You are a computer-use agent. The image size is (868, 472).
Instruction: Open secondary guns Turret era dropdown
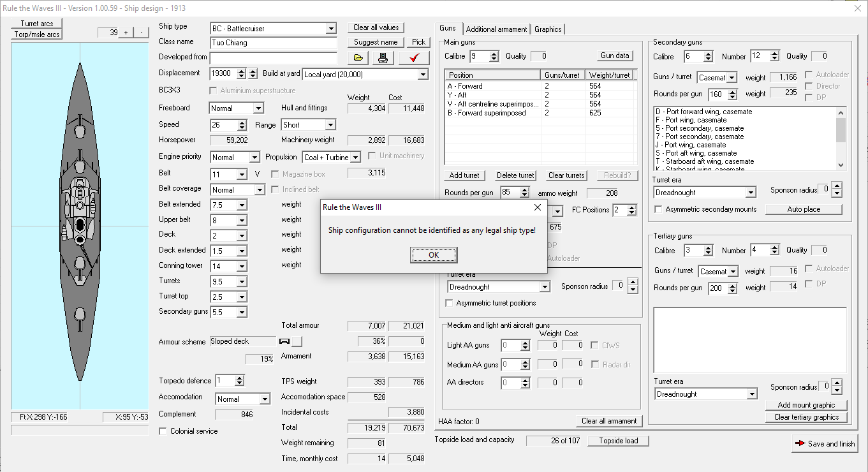(751, 192)
